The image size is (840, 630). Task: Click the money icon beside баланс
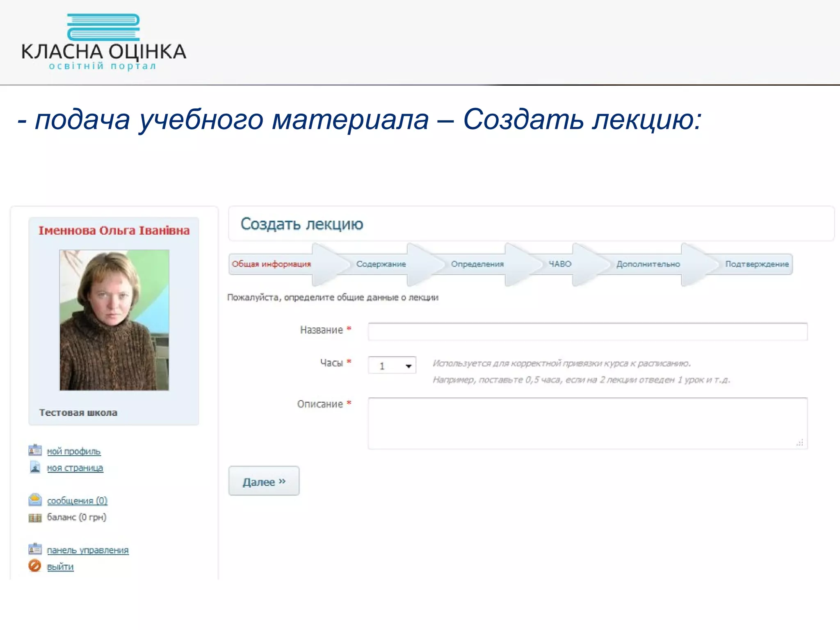pos(35,518)
